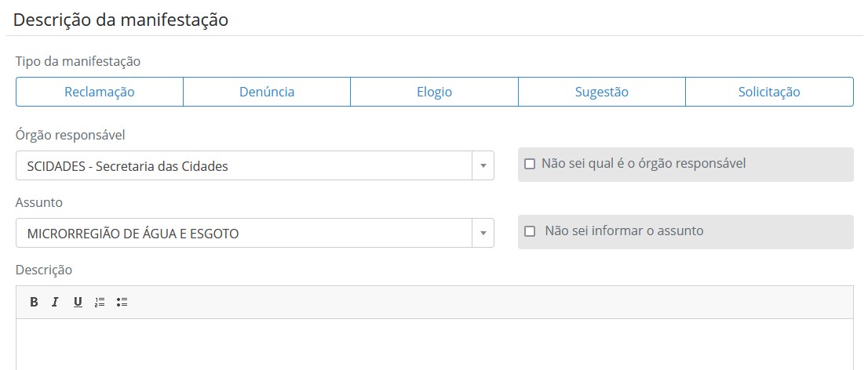The width and height of the screenshot is (868, 370).
Task: Choose the Denúncia manifestation type
Action: (267, 92)
